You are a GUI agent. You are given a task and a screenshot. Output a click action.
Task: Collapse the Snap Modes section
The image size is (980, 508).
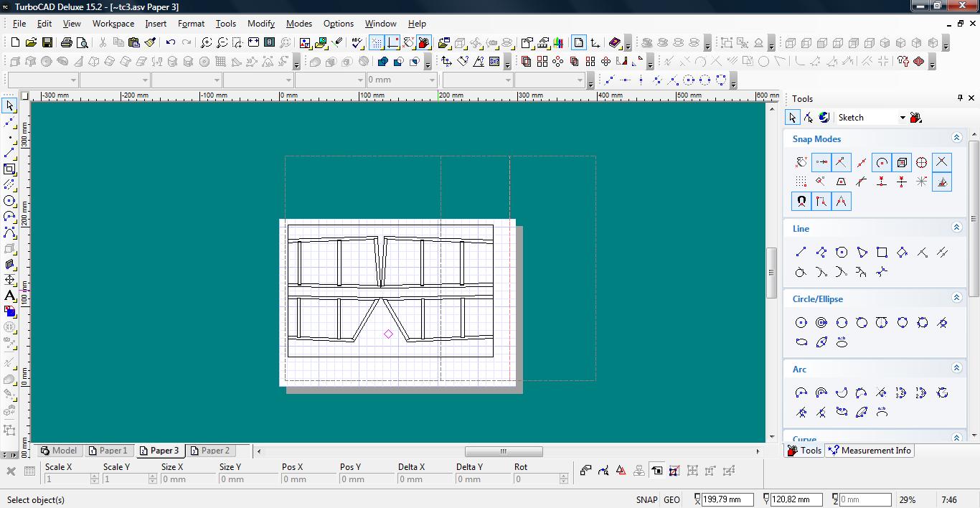(x=956, y=138)
